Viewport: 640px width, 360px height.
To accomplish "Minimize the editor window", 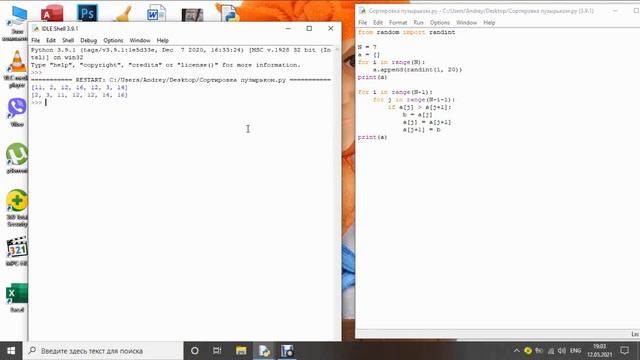I will click(615, 11).
